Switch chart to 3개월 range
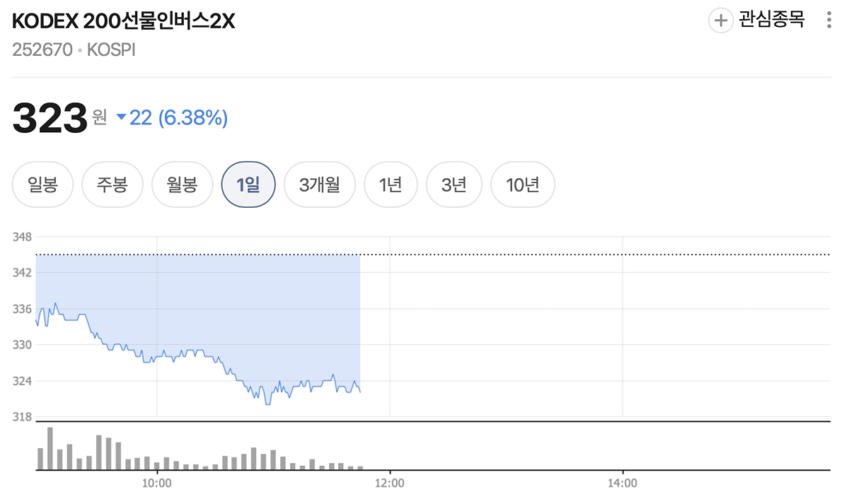Viewport: 849px width, 504px height. (319, 185)
